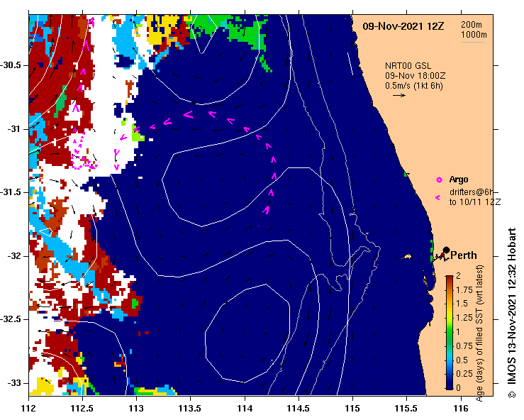
Task: Click the magenta drifter legend arrowhead
Action: (437, 198)
